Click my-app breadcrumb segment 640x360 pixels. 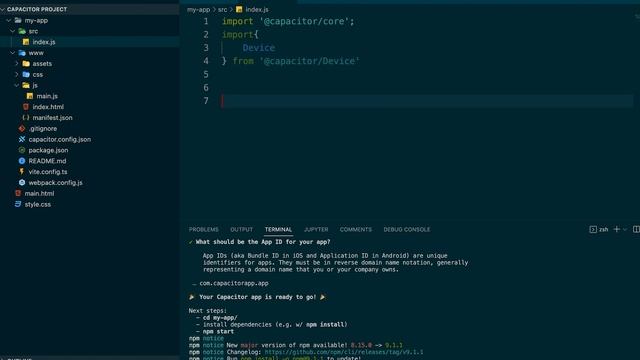click(x=198, y=9)
